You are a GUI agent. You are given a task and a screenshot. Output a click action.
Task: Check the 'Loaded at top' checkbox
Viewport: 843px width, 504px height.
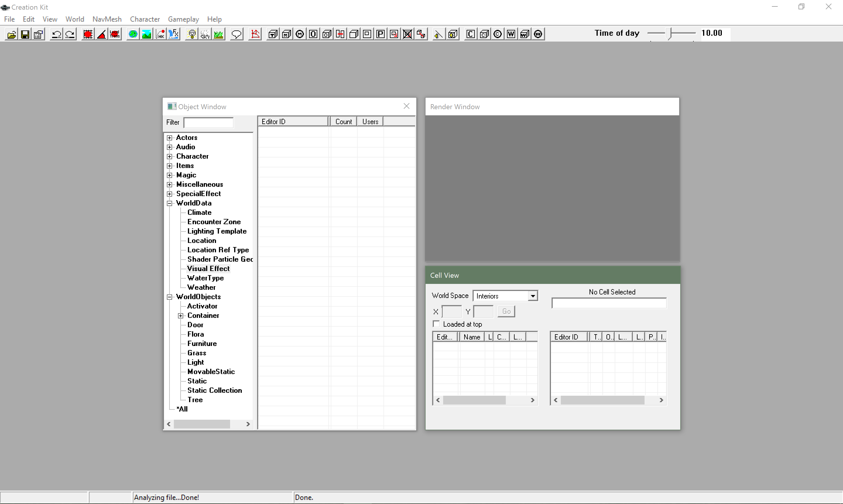pos(436,324)
